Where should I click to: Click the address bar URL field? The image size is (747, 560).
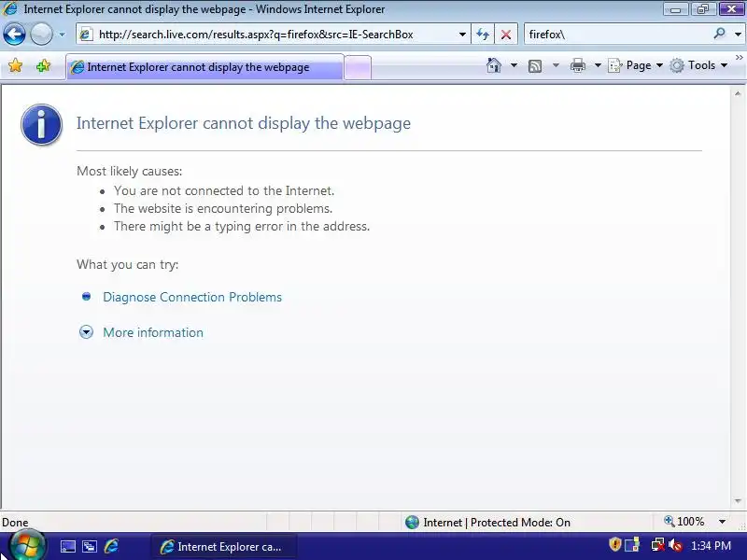(273, 35)
